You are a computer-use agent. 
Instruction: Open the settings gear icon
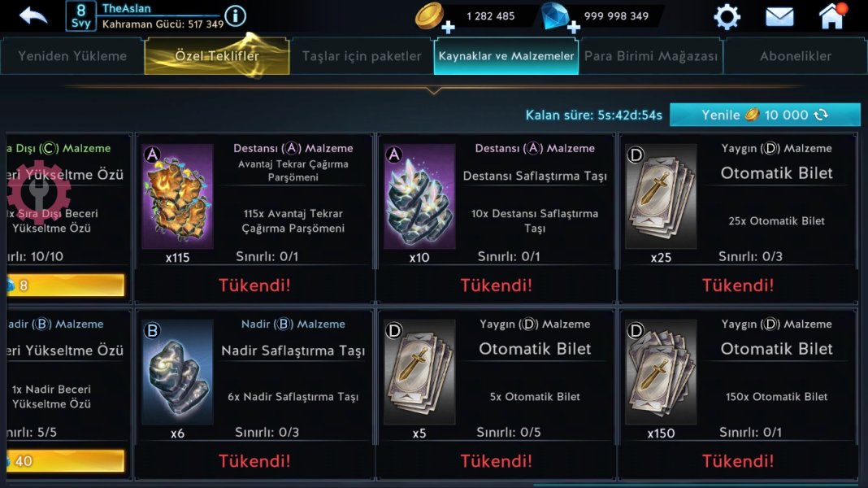coord(727,16)
